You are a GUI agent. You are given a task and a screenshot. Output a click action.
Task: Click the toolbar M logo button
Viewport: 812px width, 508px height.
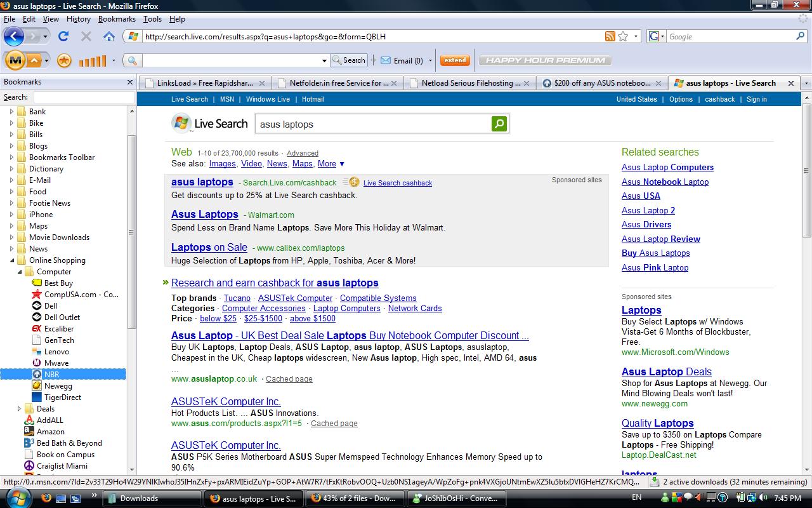tap(15, 60)
